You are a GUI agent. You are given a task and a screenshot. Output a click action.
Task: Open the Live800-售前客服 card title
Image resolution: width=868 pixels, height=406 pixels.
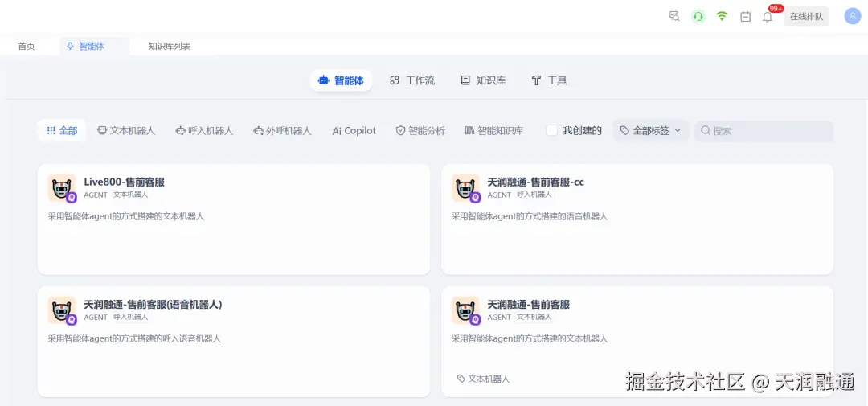tap(124, 182)
